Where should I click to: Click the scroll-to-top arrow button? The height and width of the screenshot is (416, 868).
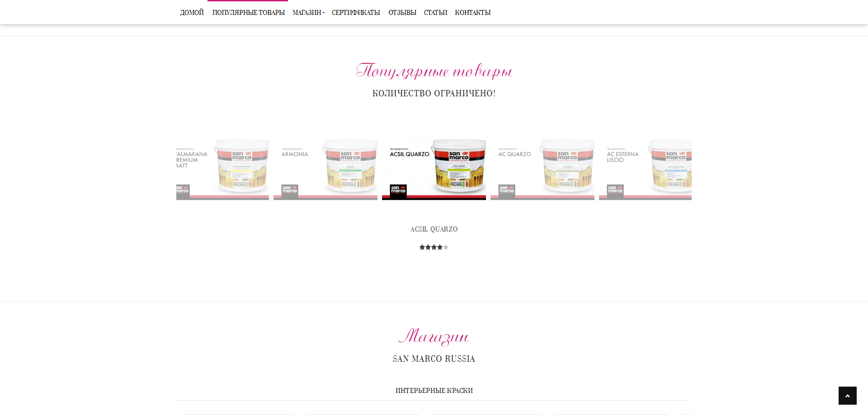click(x=847, y=396)
